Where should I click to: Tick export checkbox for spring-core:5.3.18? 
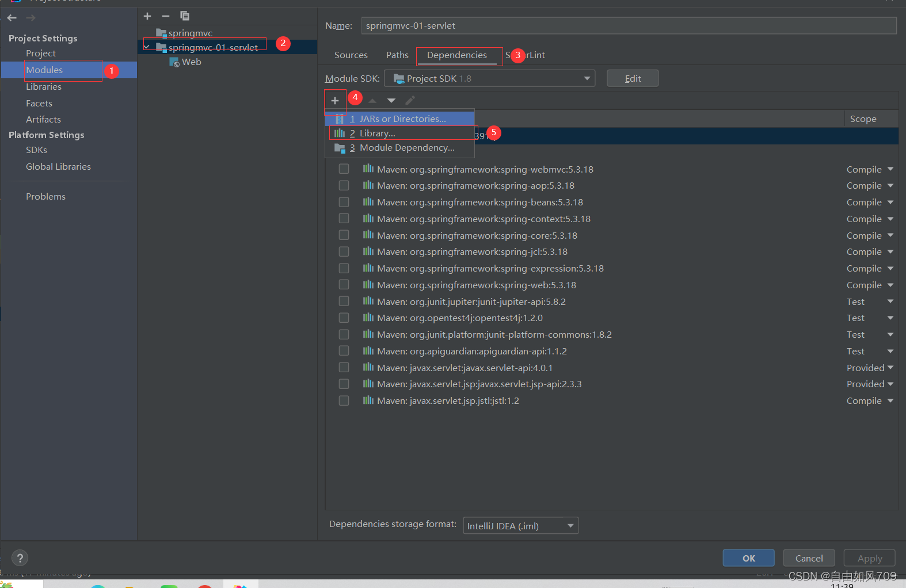pyautogui.click(x=344, y=235)
